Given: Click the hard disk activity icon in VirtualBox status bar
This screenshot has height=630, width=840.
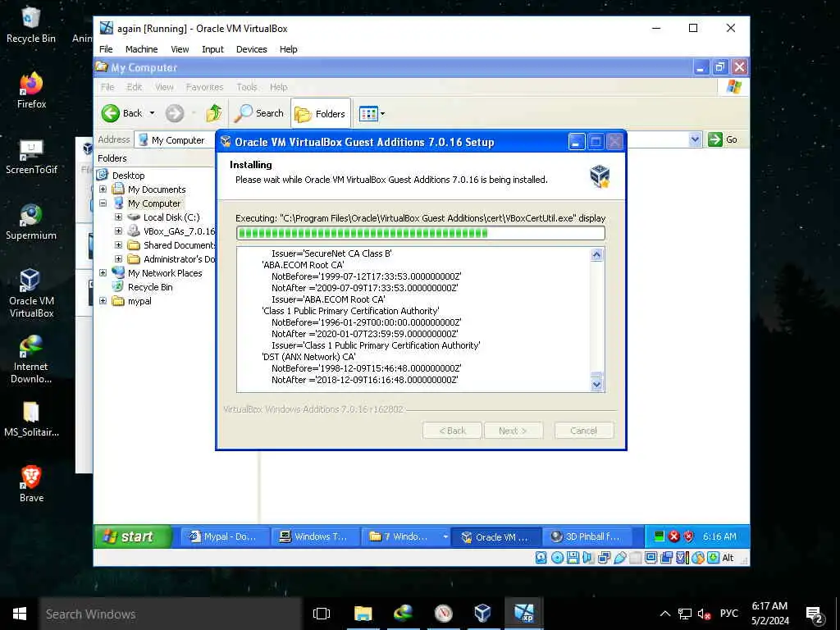Looking at the screenshot, I should [541, 558].
